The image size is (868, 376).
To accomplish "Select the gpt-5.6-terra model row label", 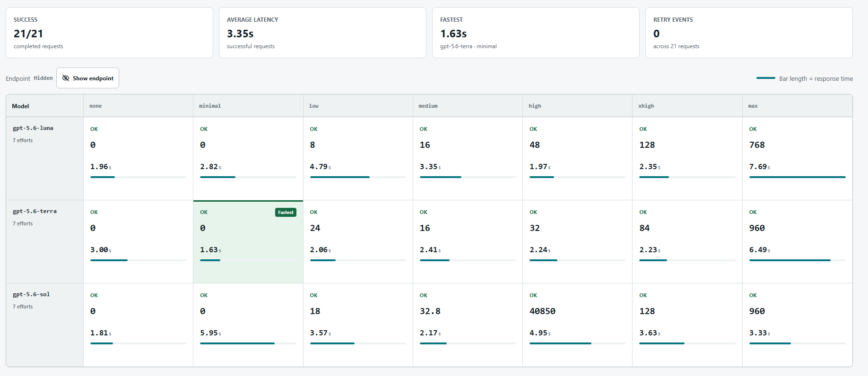I will click(x=35, y=211).
